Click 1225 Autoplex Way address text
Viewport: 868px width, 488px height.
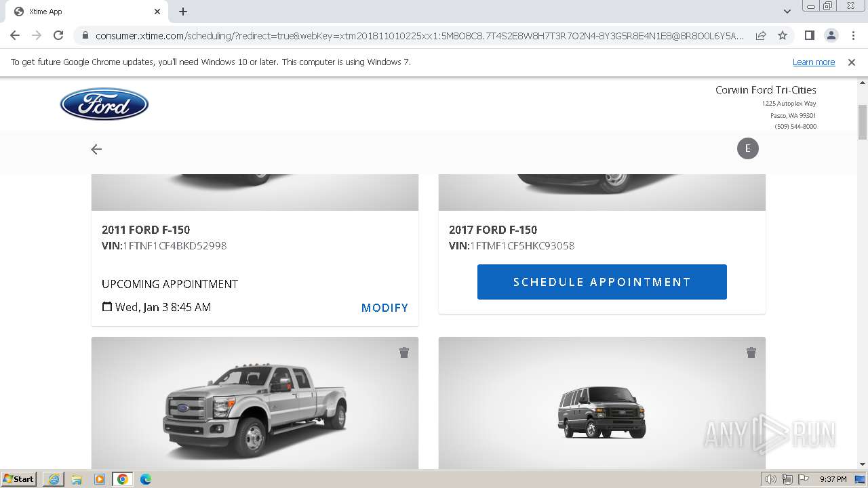pyautogui.click(x=789, y=104)
